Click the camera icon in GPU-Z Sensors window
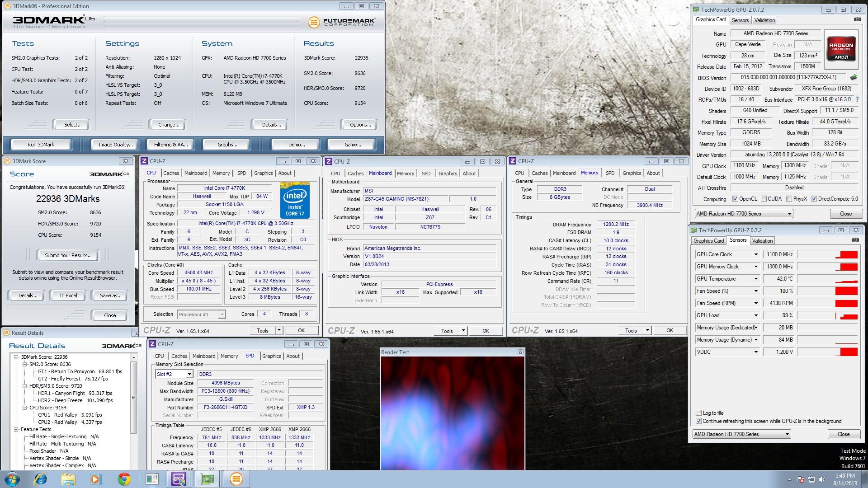Viewport: 868px width, 488px height. (855, 240)
